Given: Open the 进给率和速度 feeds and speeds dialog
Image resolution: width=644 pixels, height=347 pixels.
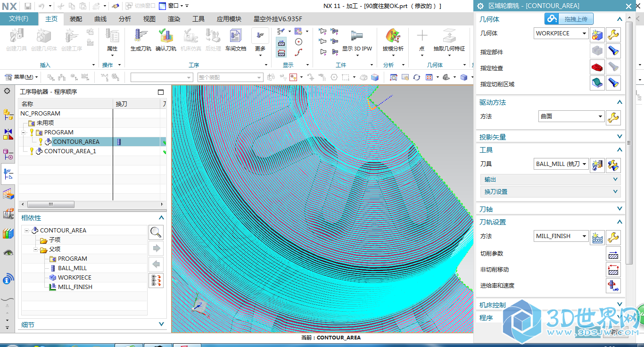Looking at the screenshot, I should pos(613,286).
